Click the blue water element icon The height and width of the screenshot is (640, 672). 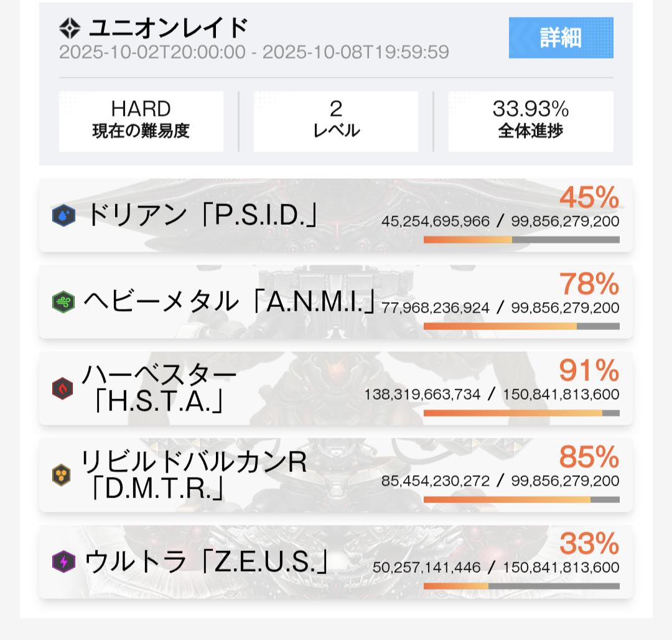tap(63, 215)
